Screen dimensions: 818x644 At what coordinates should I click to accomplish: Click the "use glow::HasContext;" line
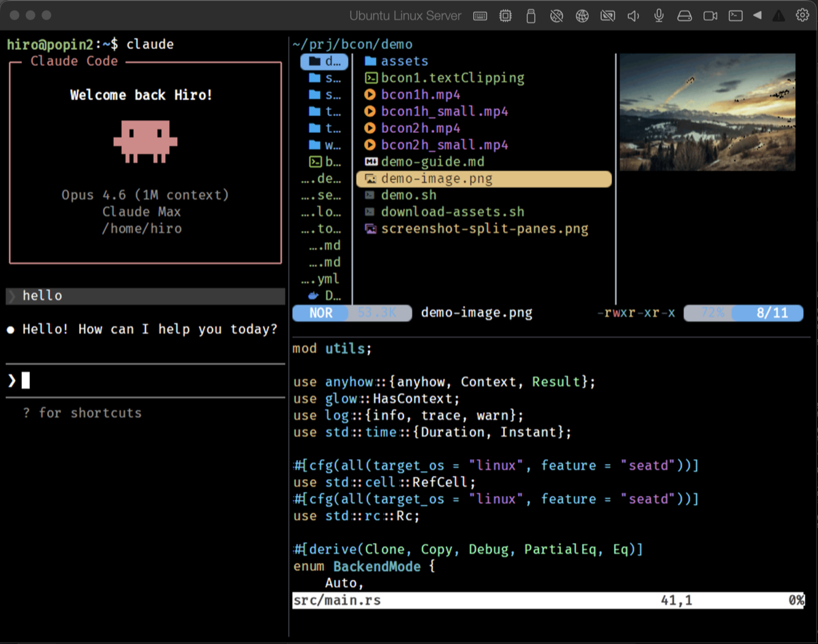tap(377, 399)
